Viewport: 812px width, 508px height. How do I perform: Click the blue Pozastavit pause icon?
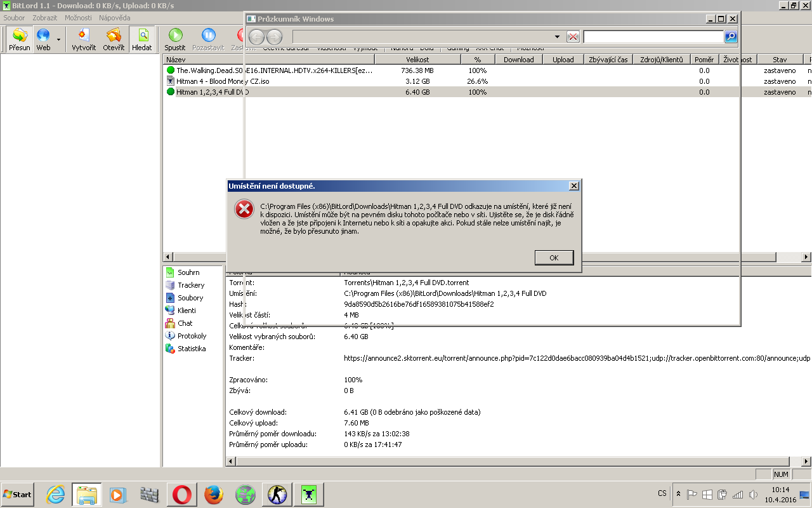208,35
